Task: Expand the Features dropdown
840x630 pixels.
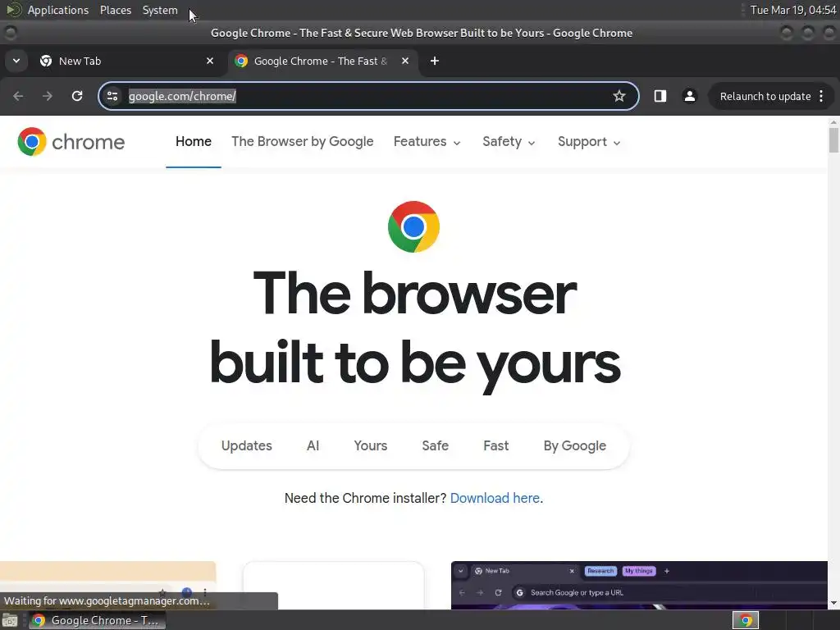Action: coord(427,141)
